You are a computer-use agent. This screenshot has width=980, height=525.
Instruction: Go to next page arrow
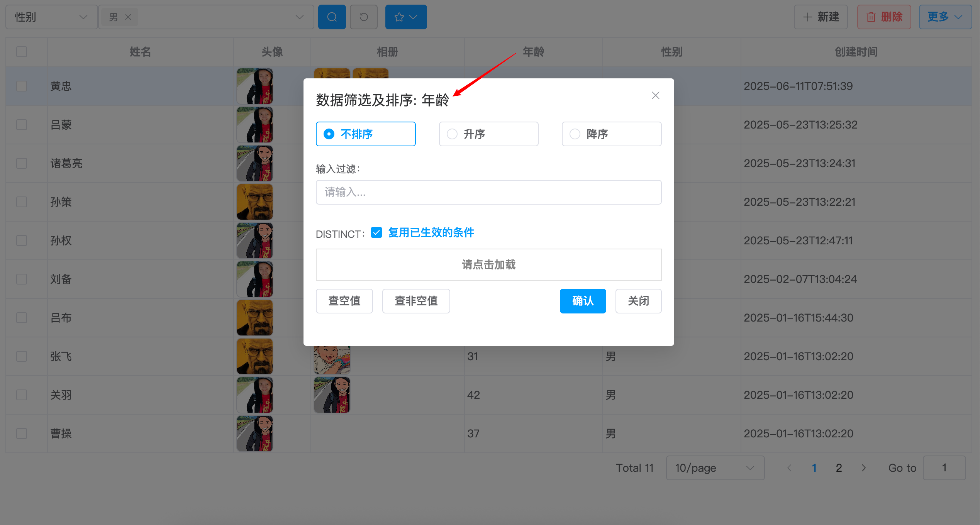(x=864, y=468)
